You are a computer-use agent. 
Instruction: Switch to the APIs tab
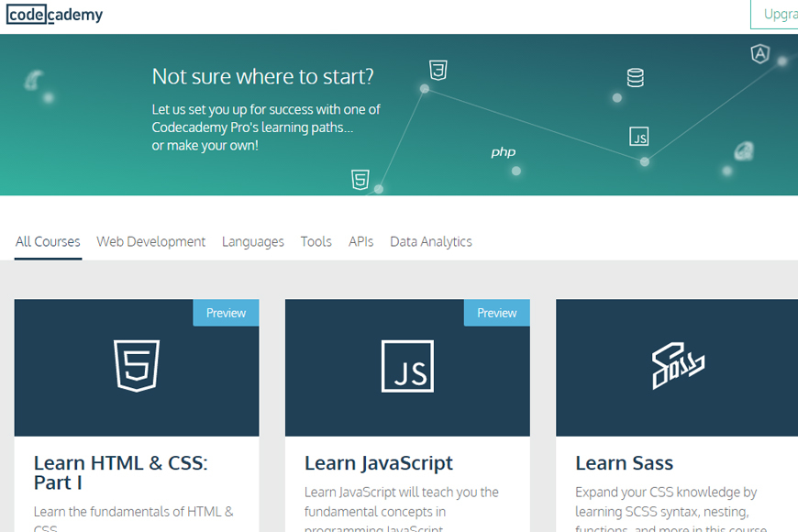coord(360,241)
